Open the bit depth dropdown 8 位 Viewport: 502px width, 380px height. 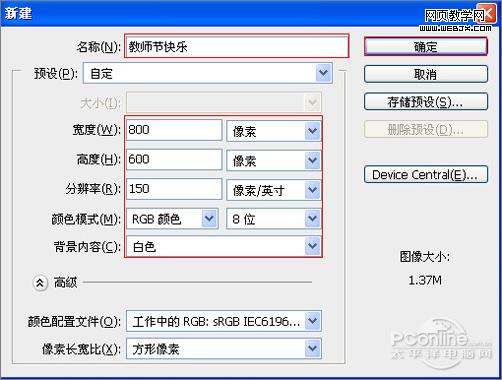coord(274,219)
